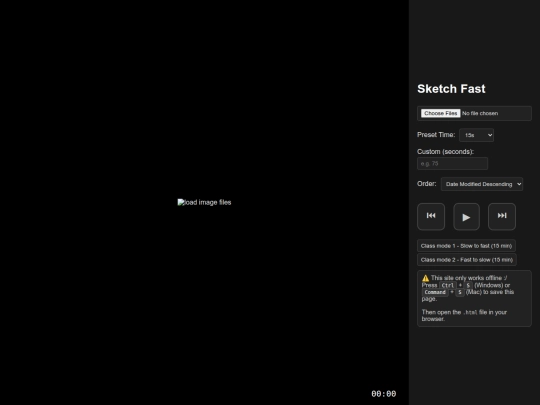Click the Choose Files button
Viewport: 540px width, 405px height.
tap(440, 113)
